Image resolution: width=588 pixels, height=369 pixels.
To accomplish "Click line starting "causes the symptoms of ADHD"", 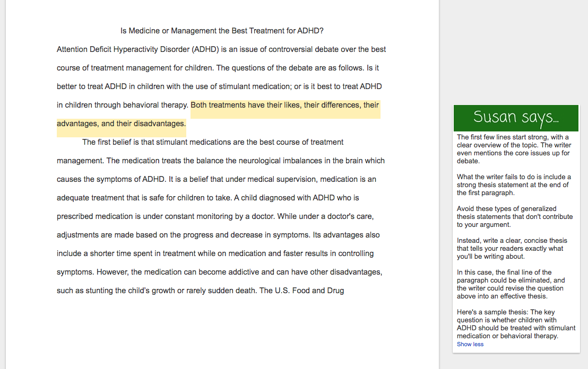I will (217, 179).
